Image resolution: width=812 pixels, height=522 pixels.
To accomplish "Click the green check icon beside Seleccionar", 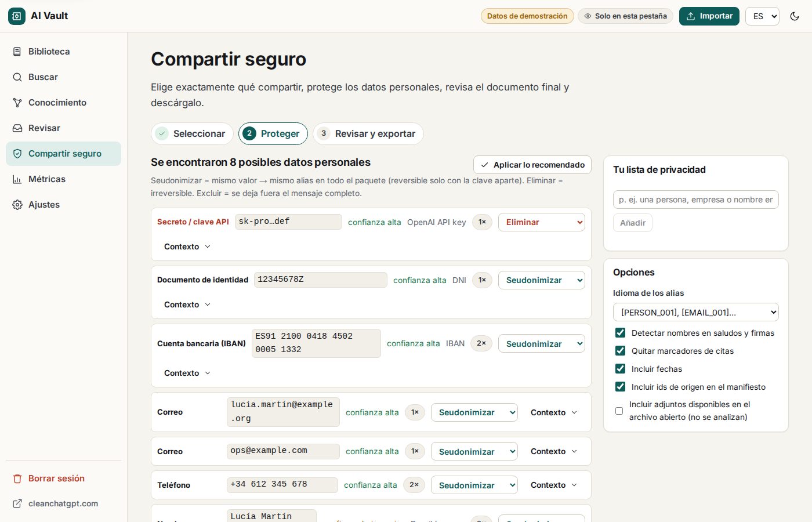I will pos(162,133).
